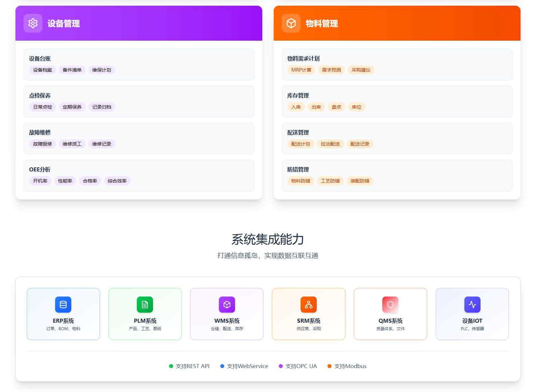
Task: Click the gear icon in 设备管理 header
Action: pyautogui.click(x=33, y=23)
